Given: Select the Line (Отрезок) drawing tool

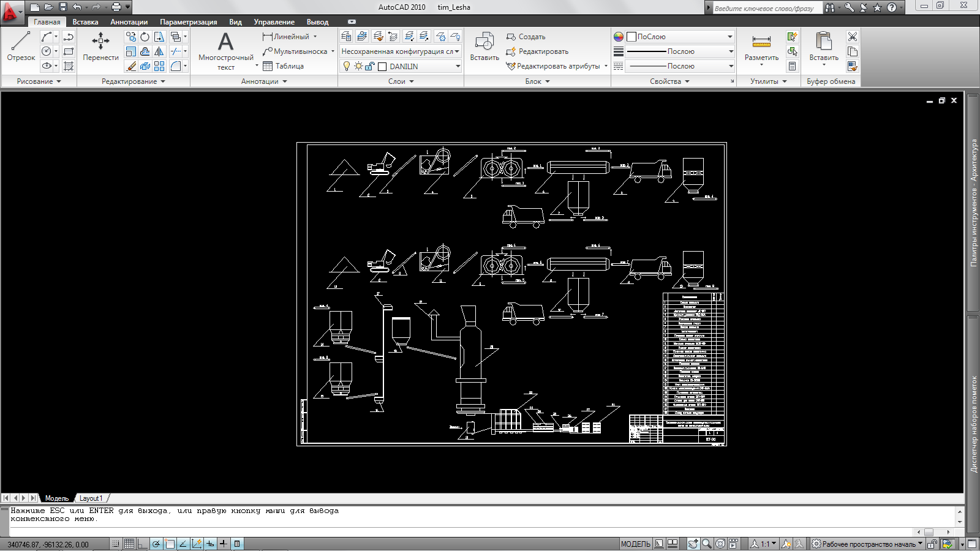Looking at the screenshot, I should pos(21,47).
